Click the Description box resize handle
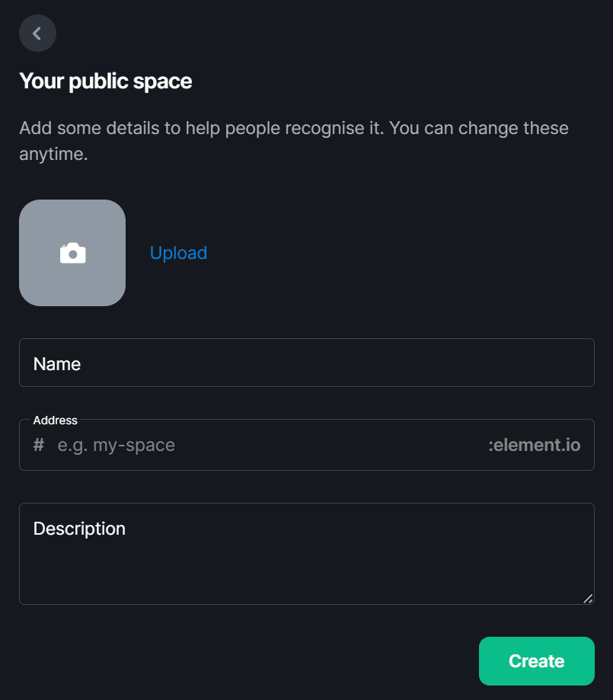The image size is (613, 700). [x=588, y=598]
